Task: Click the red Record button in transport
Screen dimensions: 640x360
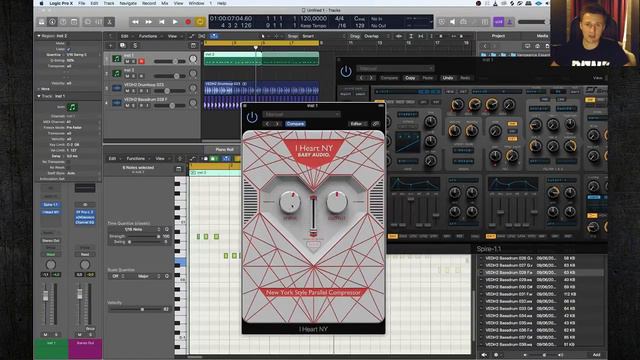Action: (188, 22)
